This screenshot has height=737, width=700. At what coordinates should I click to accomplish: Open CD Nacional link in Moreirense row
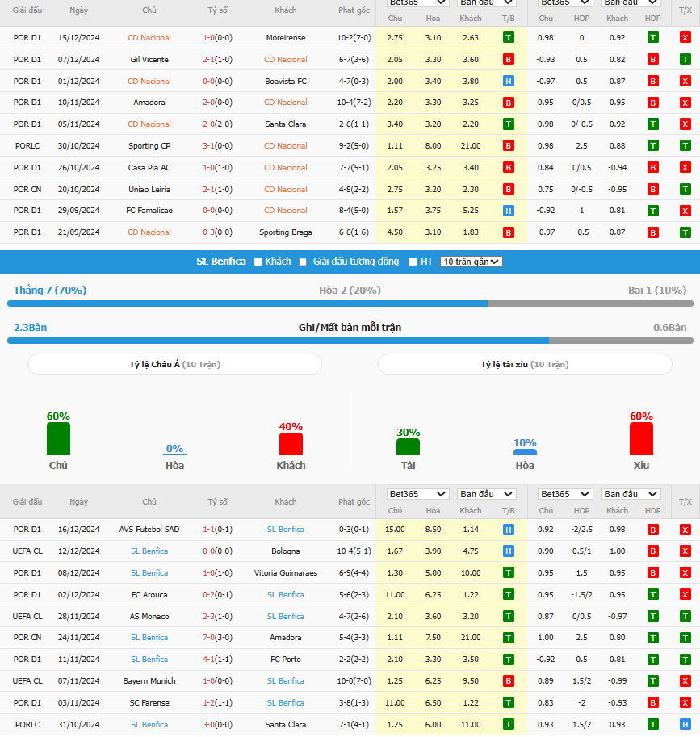[149, 38]
